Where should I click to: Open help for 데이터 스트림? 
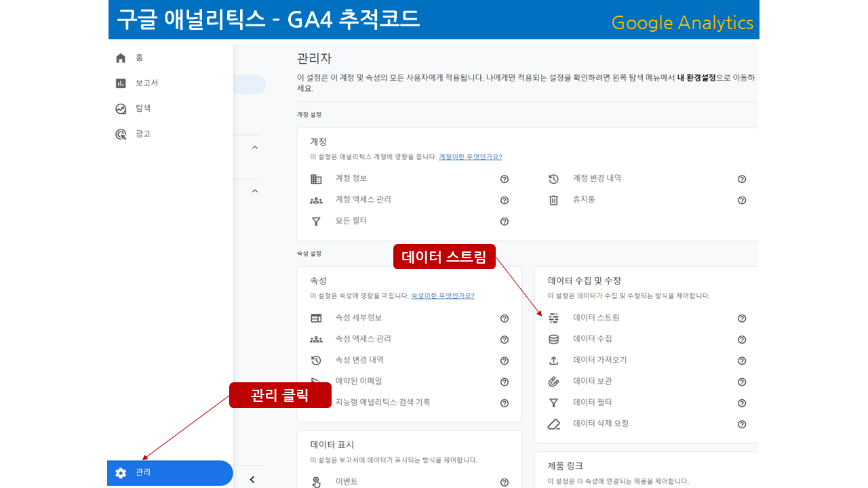click(742, 319)
